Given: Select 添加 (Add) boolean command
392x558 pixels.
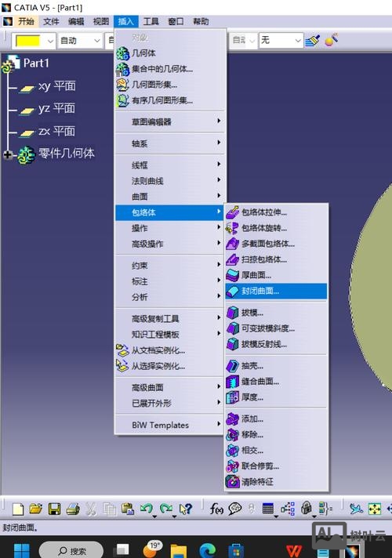Looking at the screenshot, I should click(276, 418).
